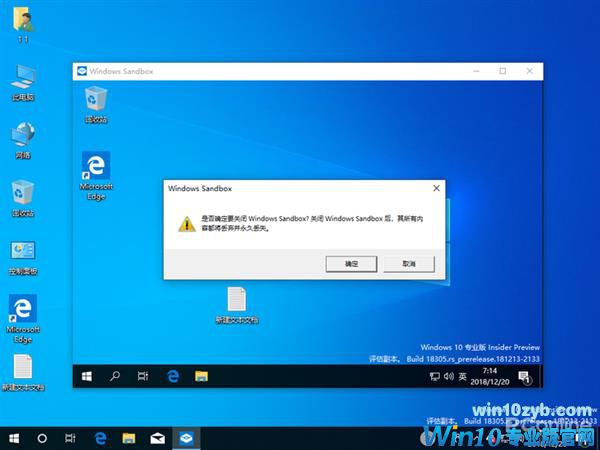Select the Recycle Bin inside the Sandbox desktop
Viewport: 600px width, 450px height.
pos(96,104)
